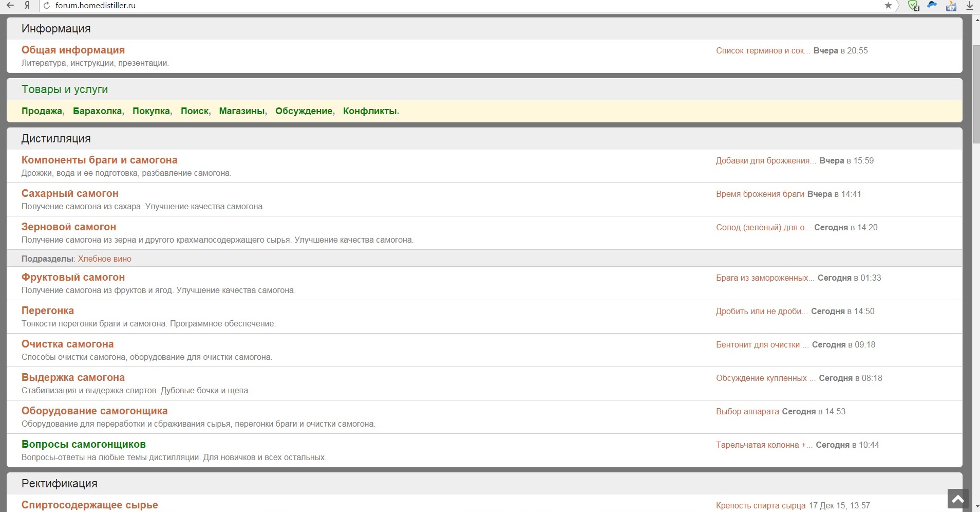
Task: Open Yandex home via the Я button
Action: pyautogui.click(x=27, y=6)
